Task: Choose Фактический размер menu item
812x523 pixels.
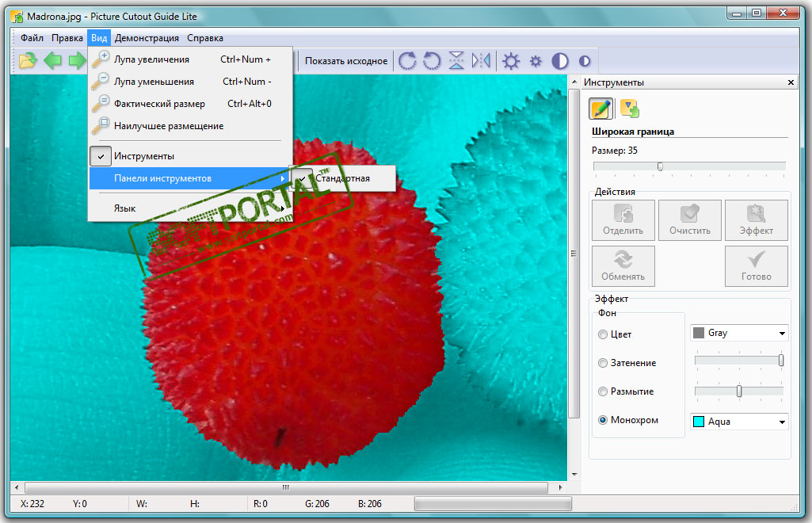Action: pos(189,104)
